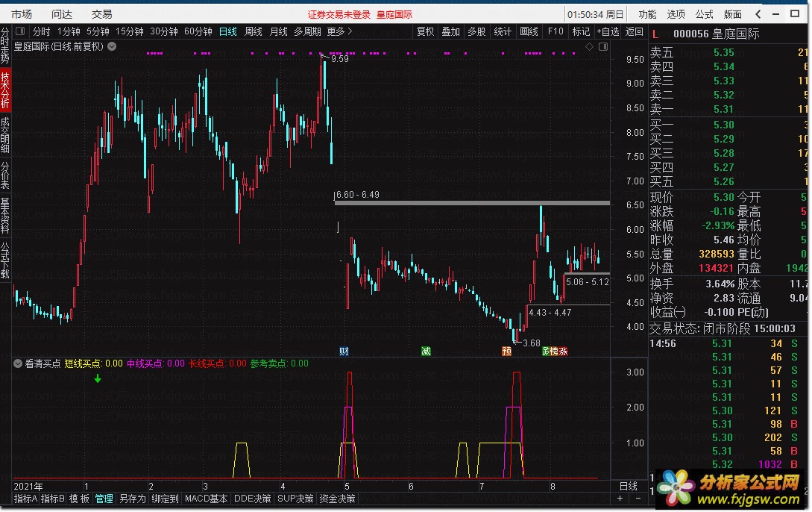
Task: Click the 画线 drawing tool button
Action: click(x=528, y=31)
